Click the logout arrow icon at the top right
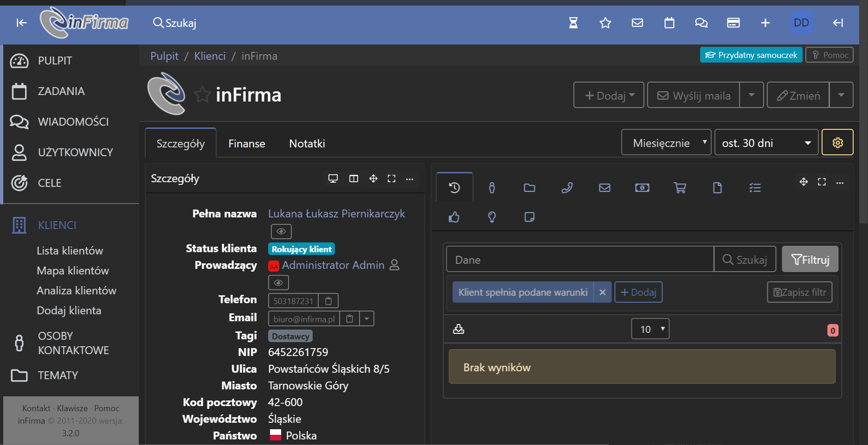The height and width of the screenshot is (445, 868). pyautogui.click(x=838, y=23)
